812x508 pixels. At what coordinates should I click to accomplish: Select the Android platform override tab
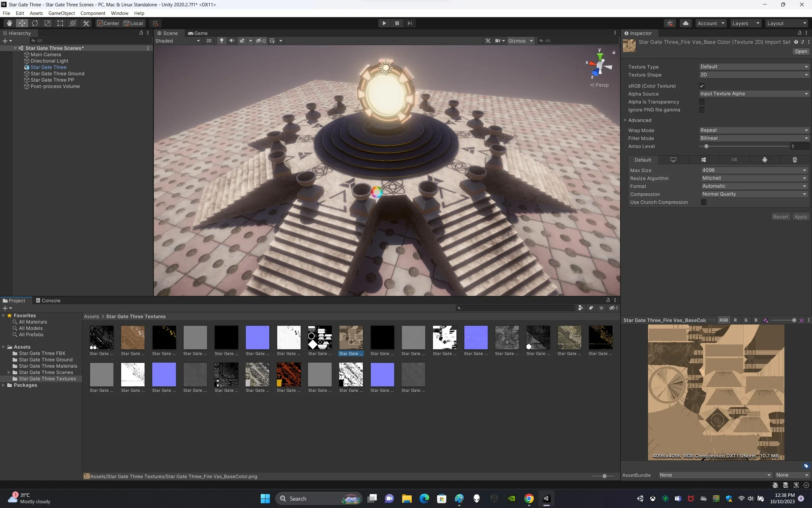tap(764, 160)
